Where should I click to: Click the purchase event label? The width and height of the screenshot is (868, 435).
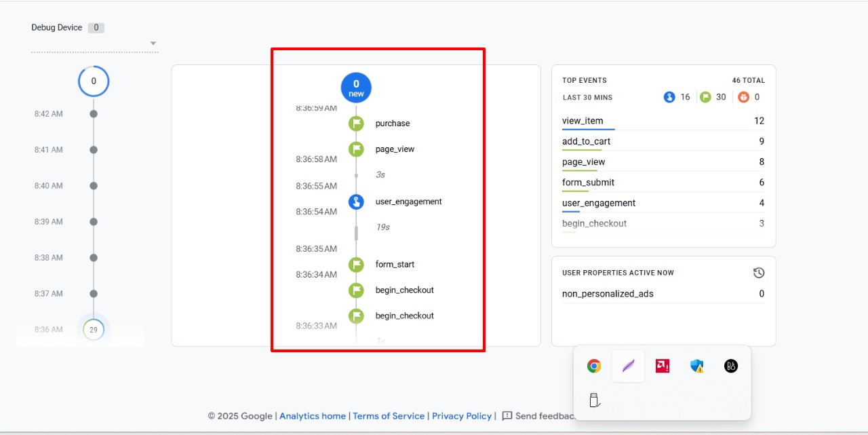[393, 124]
